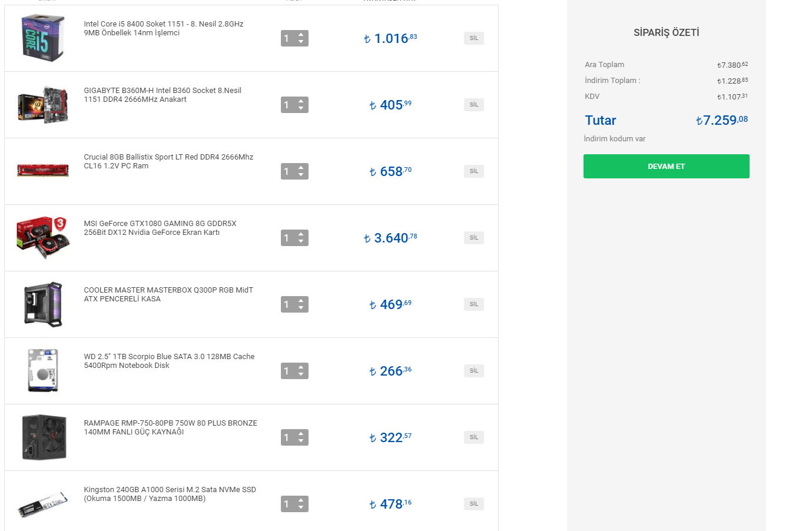The image size is (812, 531).
Task: View the MSI GTX1080 graphics card image
Action: (x=42, y=238)
